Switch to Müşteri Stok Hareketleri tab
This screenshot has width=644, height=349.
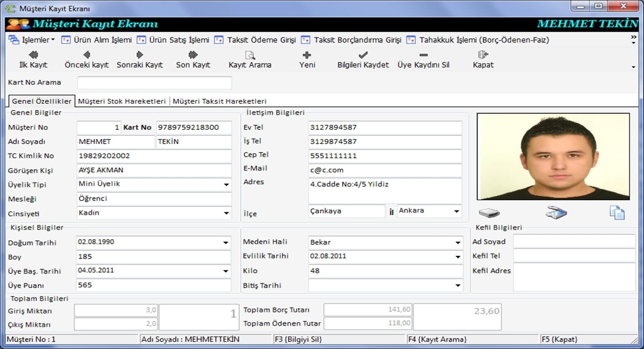tap(122, 101)
